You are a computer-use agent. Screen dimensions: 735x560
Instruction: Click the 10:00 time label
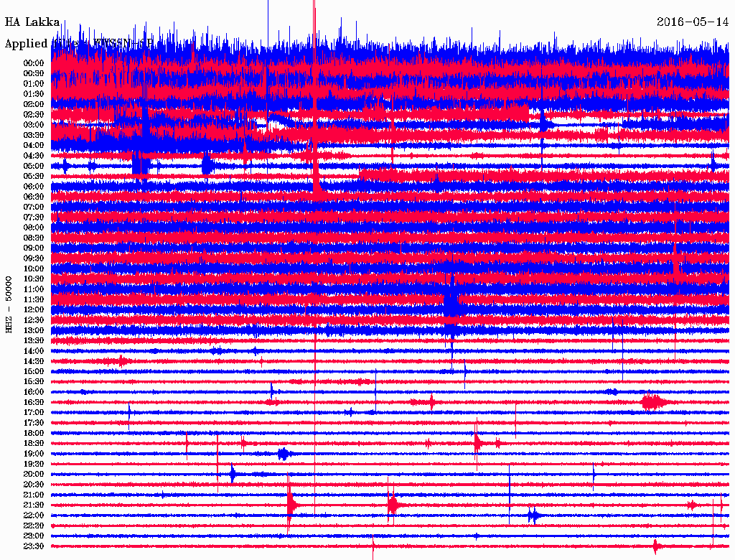(34, 269)
